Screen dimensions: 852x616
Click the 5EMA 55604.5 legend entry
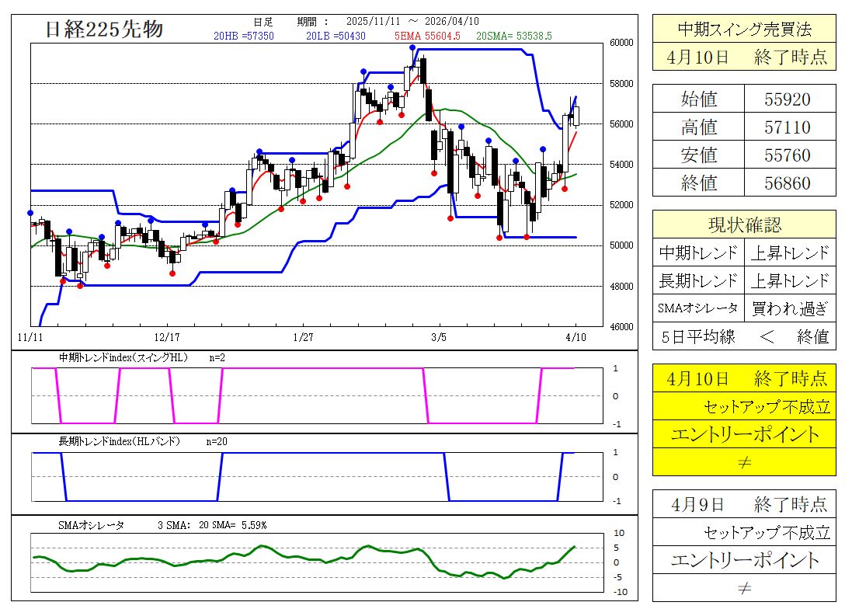[x=427, y=36]
